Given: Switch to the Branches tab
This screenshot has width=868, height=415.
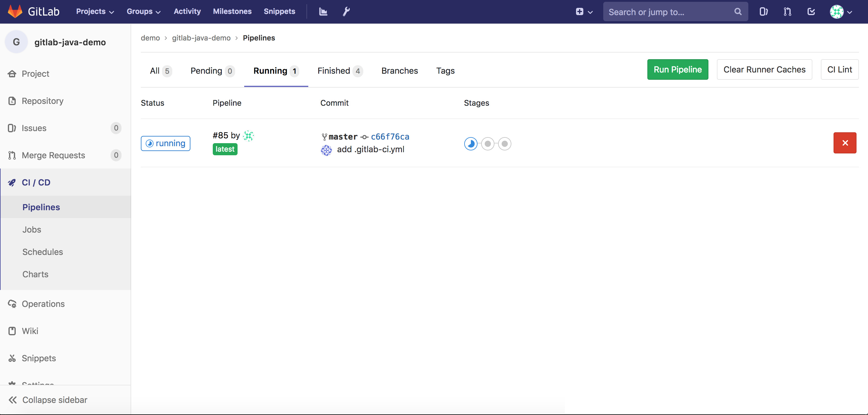Looking at the screenshot, I should (x=400, y=71).
